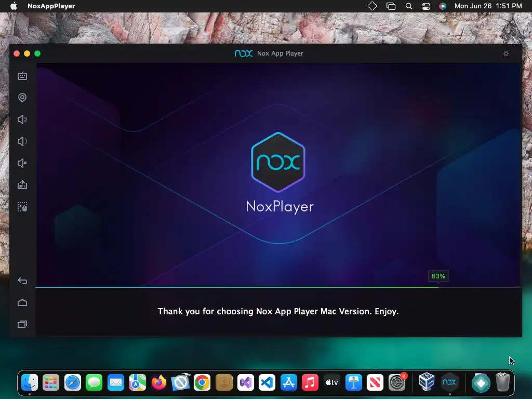Launch Firefox from the Dock

(x=159, y=383)
